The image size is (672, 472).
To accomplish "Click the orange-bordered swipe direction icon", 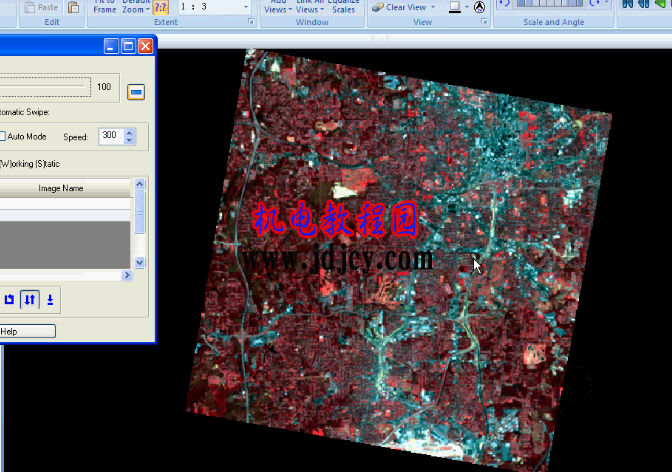I will [136, 92].
